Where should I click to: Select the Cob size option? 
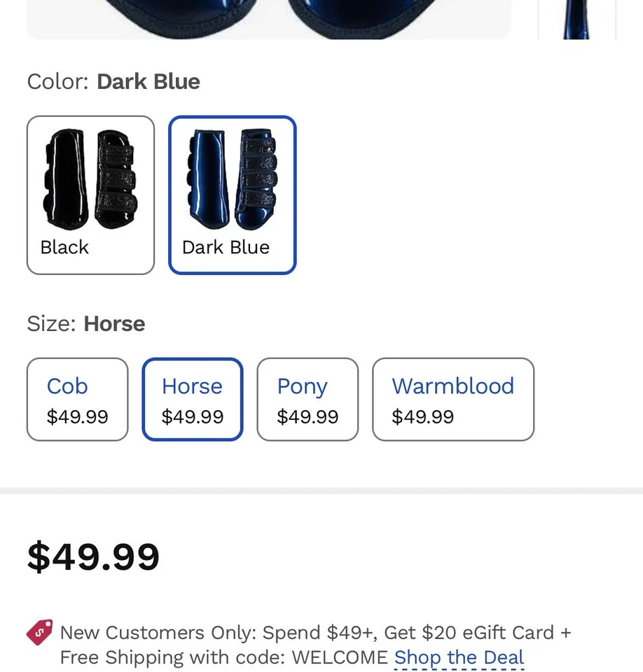(77, 399)
